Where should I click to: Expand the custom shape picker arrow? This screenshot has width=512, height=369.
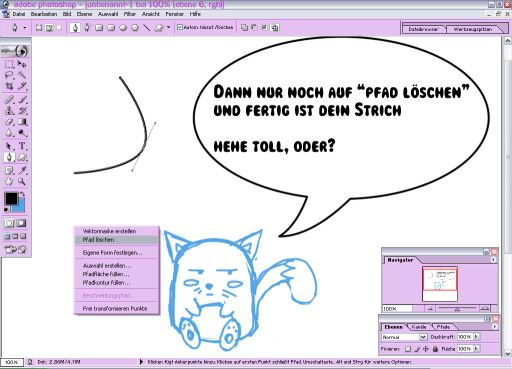point(169,27)
